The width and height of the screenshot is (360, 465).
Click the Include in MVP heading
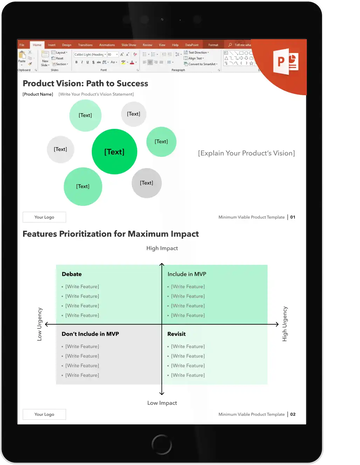click(187, 274)
